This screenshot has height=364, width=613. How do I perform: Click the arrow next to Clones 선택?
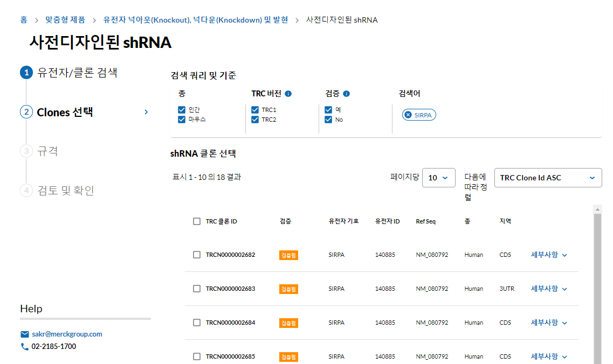coord(146,112)
